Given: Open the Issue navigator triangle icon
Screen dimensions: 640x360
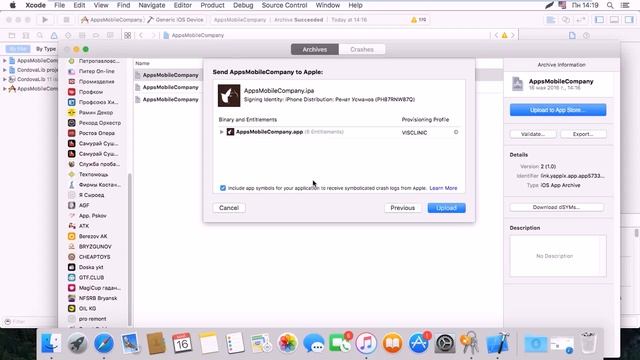Looking at the screenshot, I should [x=54, y=36].
